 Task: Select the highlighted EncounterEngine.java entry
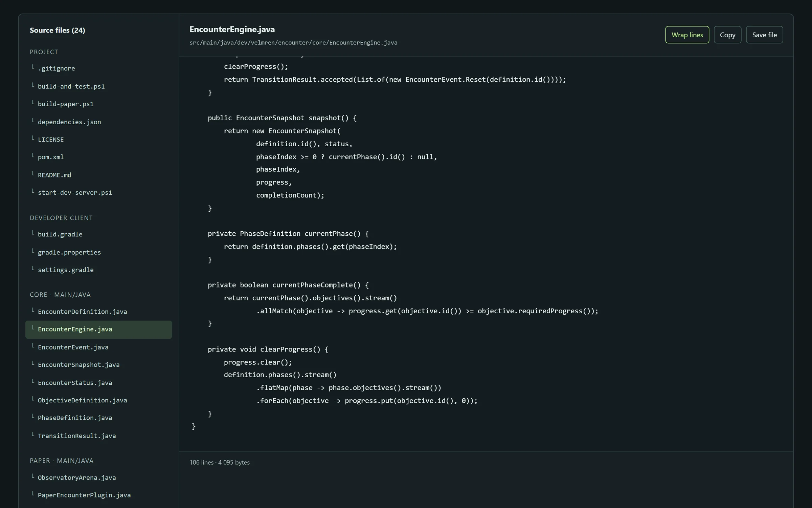[98, 330]
